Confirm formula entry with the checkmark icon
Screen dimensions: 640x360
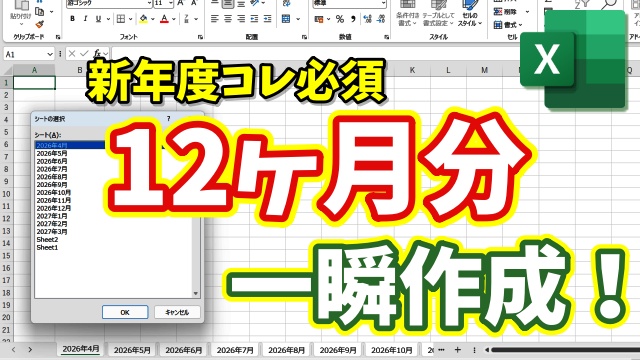click(84, 53)
